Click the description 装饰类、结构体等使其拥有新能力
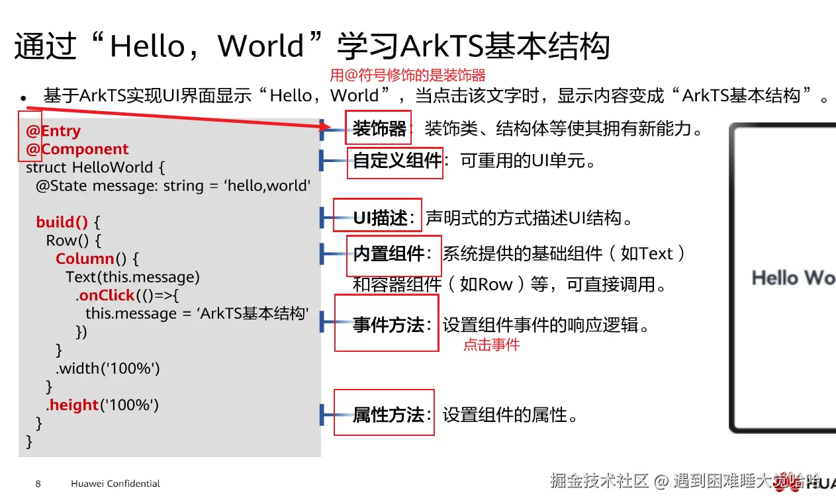 pos(565,128)
